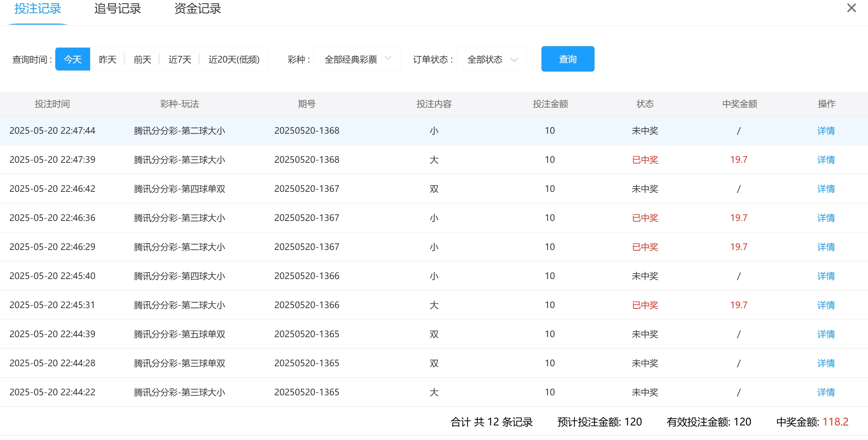The width and height of the screenshot is (868, 440).
Task: Select 前天 time filter
Action: pos(143,59)
